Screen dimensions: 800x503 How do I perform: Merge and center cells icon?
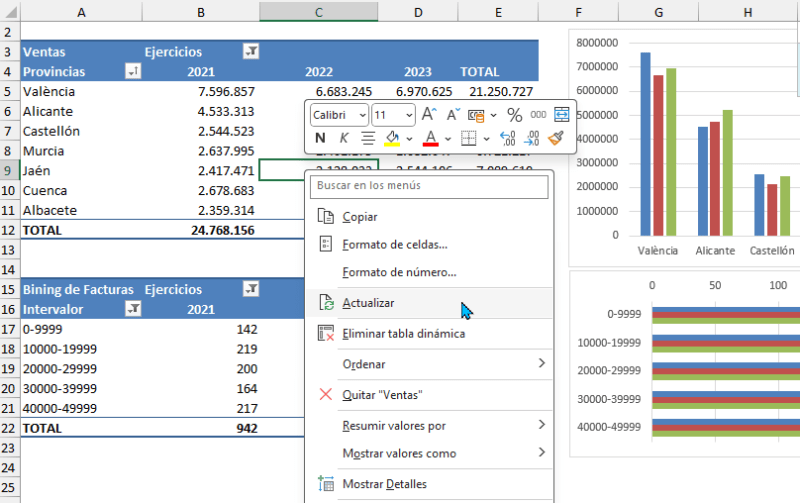tap(561, 115)
